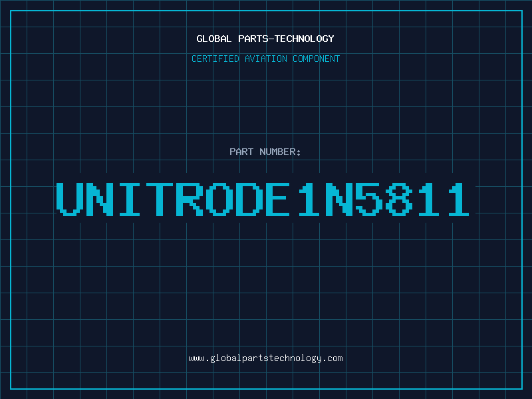Click the large letter R in the part number

[x=190, y=199]
